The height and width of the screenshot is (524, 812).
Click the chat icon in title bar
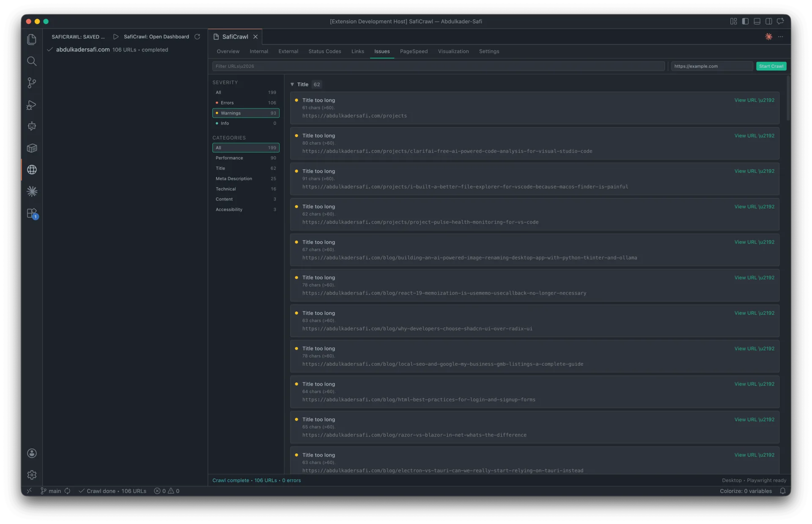(x=780, y=21)
